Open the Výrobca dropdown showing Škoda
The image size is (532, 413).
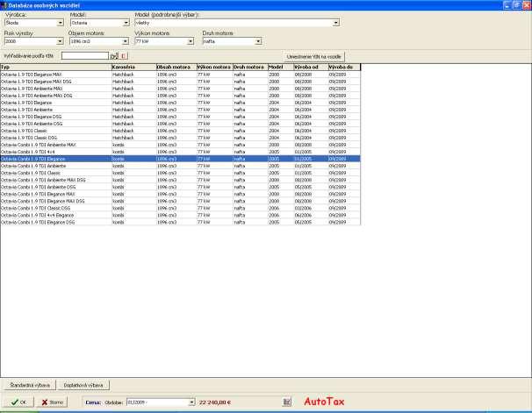click(60, 23)
